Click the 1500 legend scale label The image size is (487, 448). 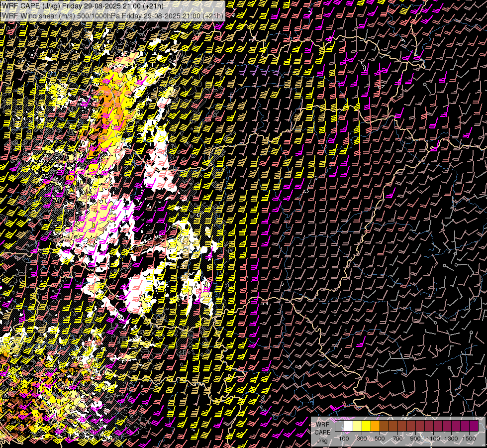(x=469, y=439)
